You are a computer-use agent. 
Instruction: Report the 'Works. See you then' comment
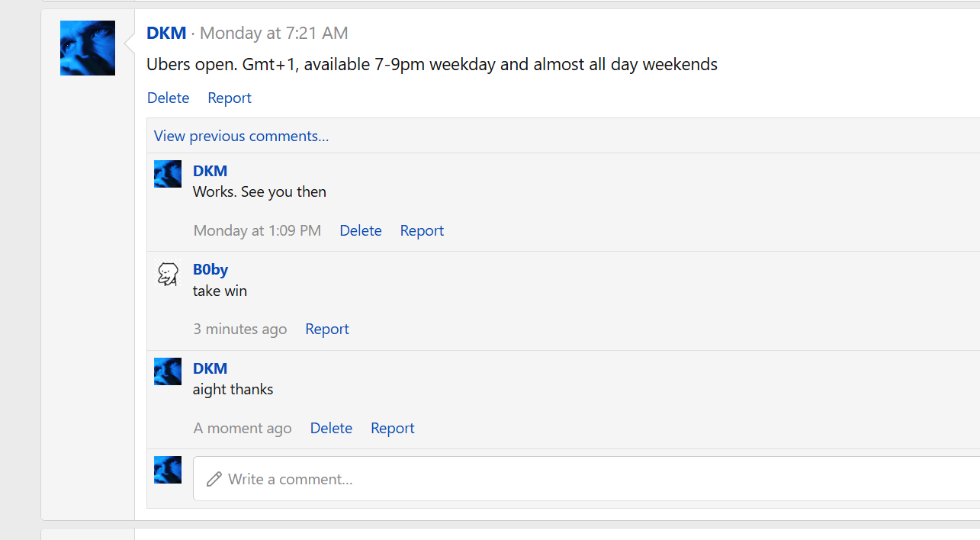coord(422,230)
